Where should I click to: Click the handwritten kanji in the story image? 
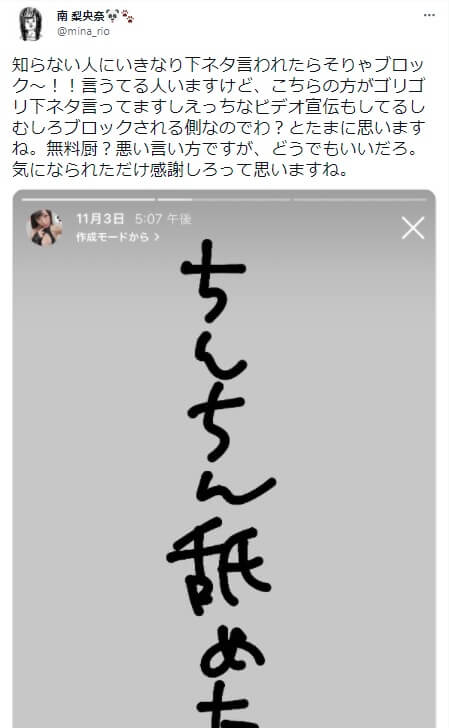pos(218,566)
